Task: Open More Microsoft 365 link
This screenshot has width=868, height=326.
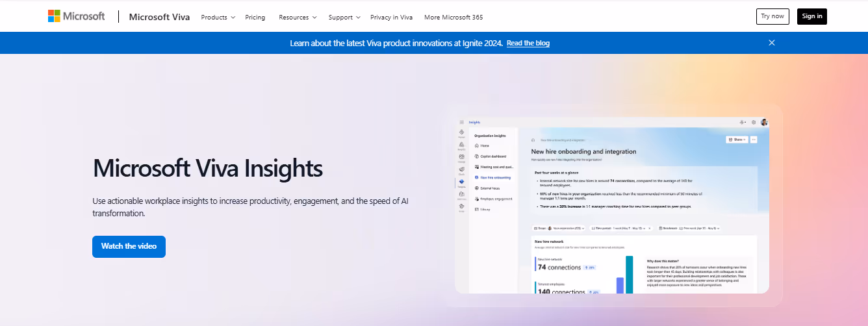Action: pyautogui.click(x=453, y=17)
